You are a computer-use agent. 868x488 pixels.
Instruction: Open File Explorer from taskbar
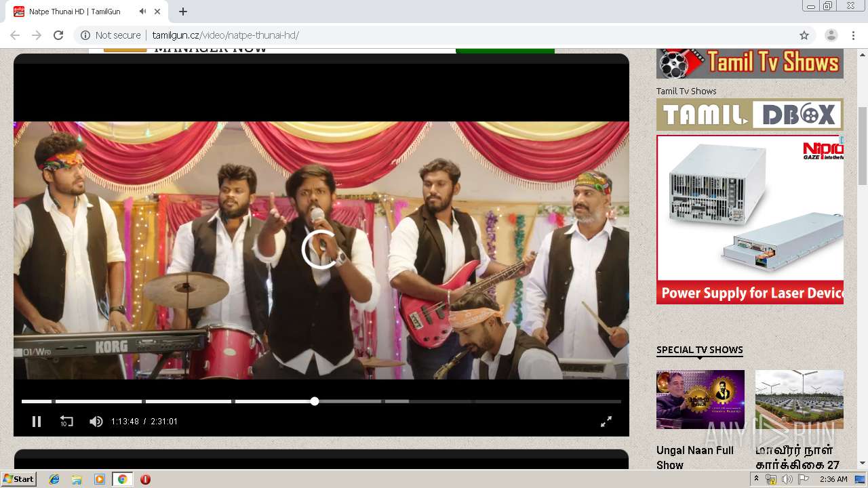point(77,479)
